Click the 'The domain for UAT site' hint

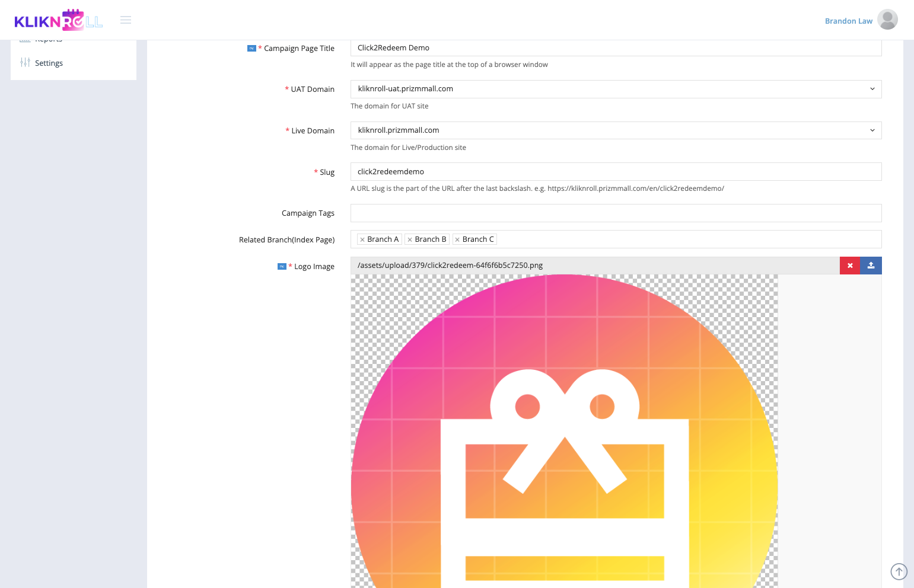pyautogui.click(x=389, y=106)
